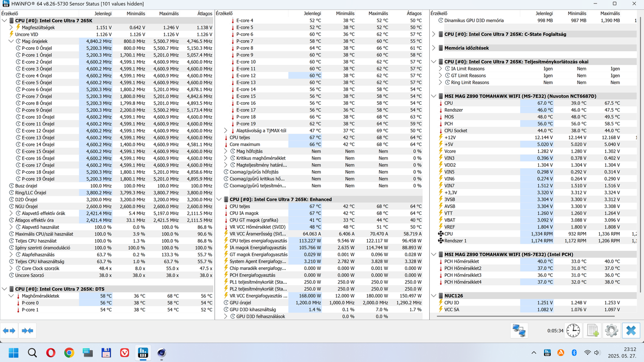The width and height of the screenshot is (644, 362).
Task: Open taskbar Search magnifier
Action: pyautogui.click(x=32, y=352)
